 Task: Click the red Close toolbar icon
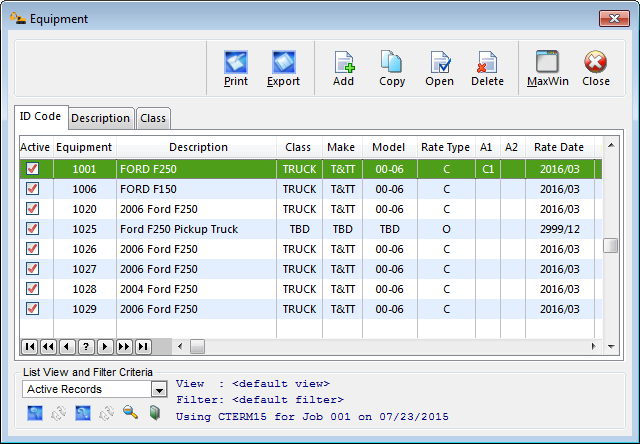click(596, 62)
